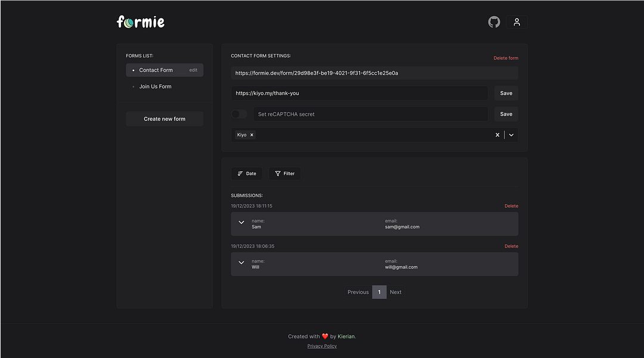Clear all selected members in the selector
This screenshot has height=358, width=644.
pyautogui.click(x=497, y=135)
